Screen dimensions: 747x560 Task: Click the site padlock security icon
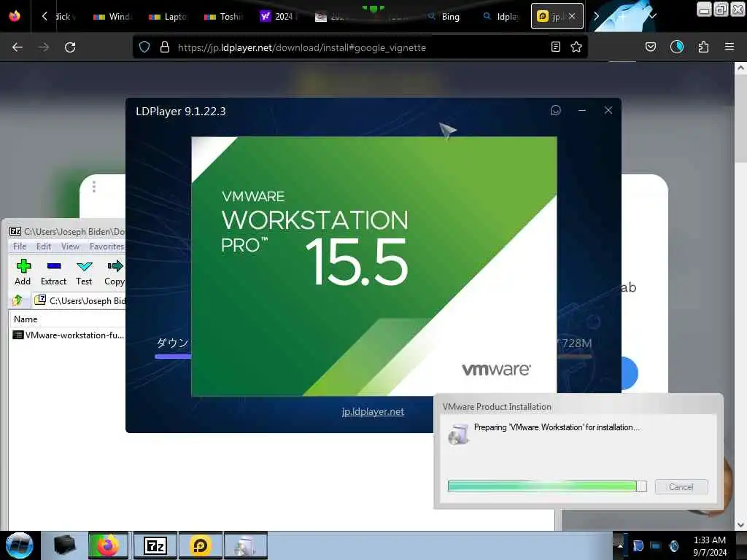[164, 47]
